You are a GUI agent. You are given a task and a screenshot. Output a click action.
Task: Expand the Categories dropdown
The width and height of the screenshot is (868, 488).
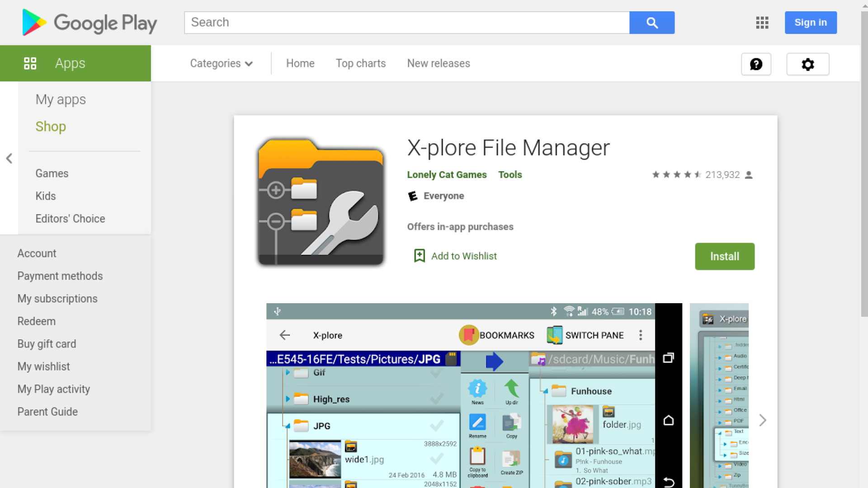click(221, 63)
